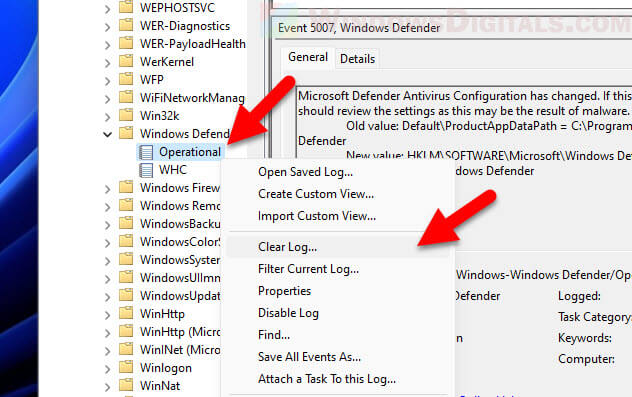This screenshot has width=632, height=397.
Task: Click the WindowsUIImmersive folder icon
Action: pos(126,277)
